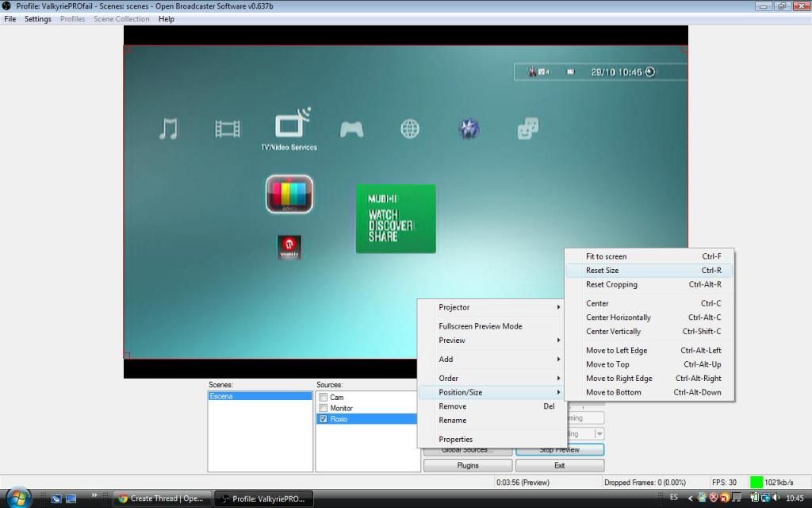Viewport: 812px width, 508px height.
Task: Click the Exit button
Action: pos(560,465)
